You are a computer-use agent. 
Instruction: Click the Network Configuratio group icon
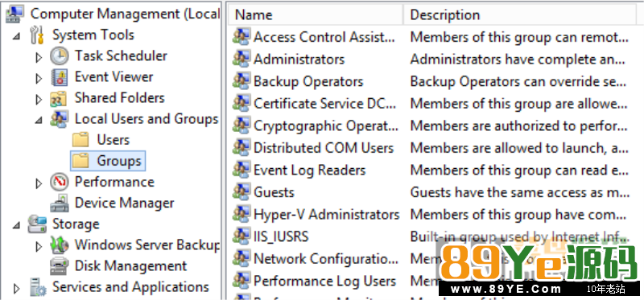click(x=241, y=258)
